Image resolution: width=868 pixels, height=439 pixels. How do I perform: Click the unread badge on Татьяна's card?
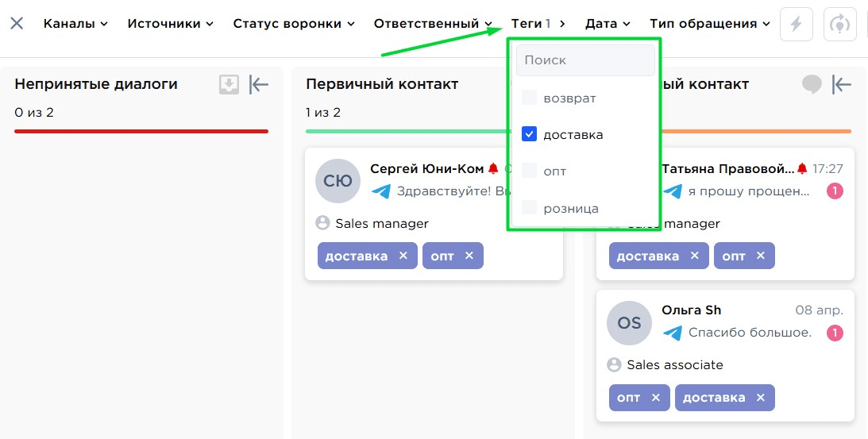(835, 191)
